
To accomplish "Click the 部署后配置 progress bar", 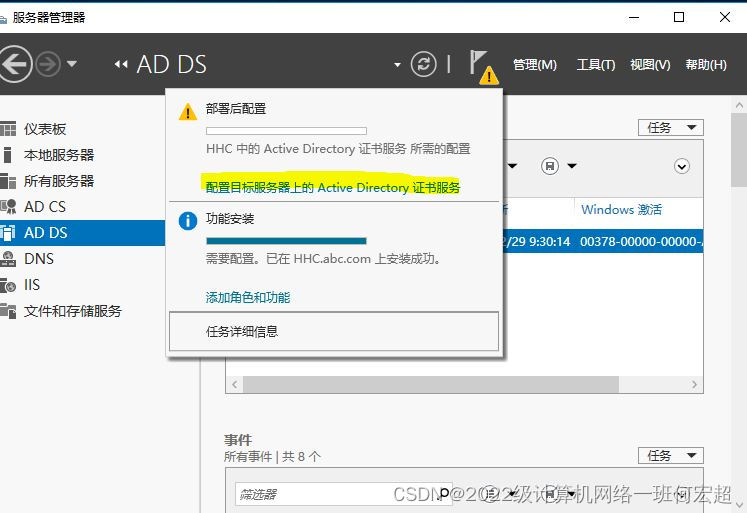I will (286, 131).
